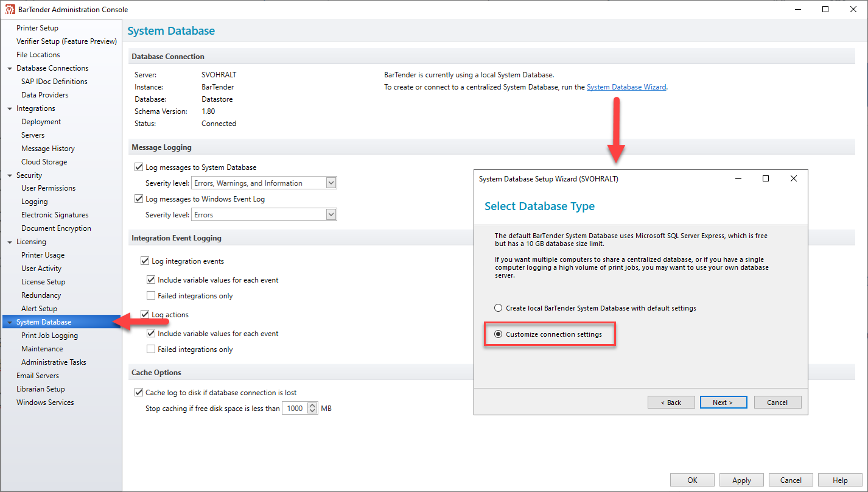Click the free disk space MB field

(295, 409)
